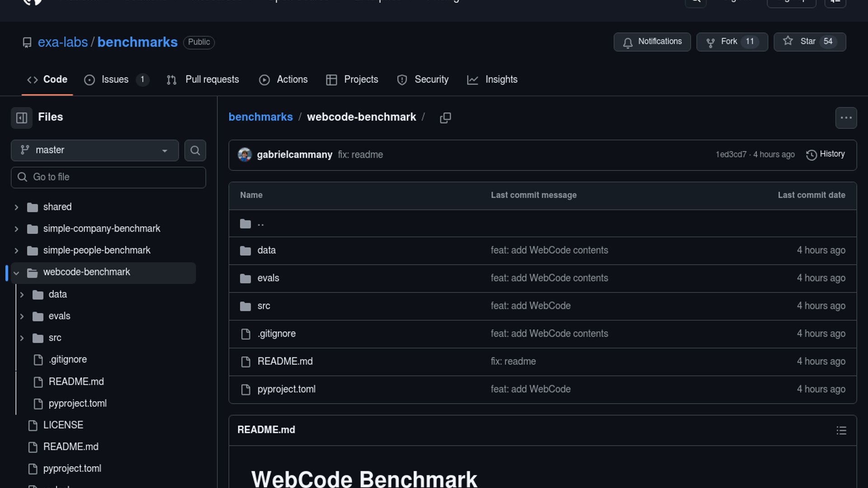Switch to the Issues tab
868x488 pixels.
pyautogui.click(x=115, y=80)
